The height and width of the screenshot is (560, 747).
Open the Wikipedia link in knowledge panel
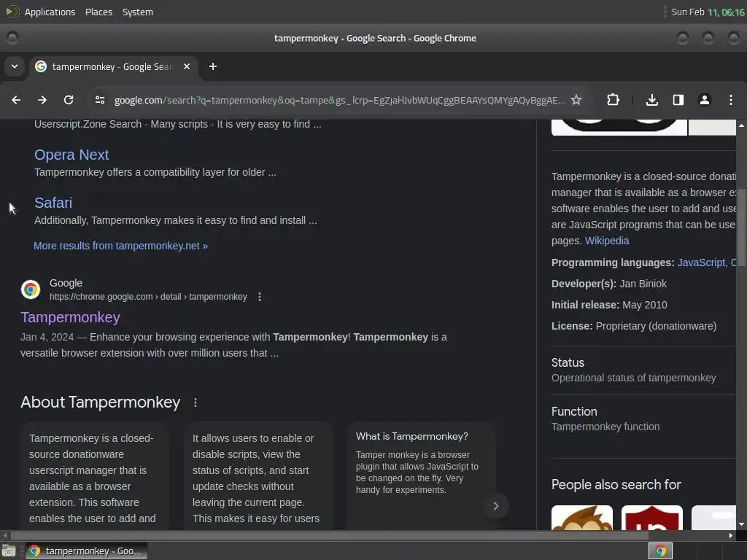click(607, 241)
